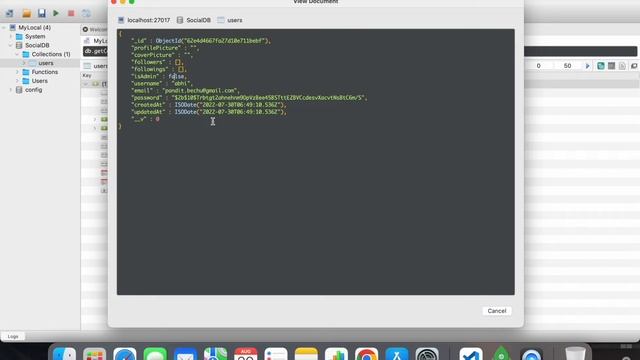Click the "username" line in document
640x360 pixels.
pos(162,84)
